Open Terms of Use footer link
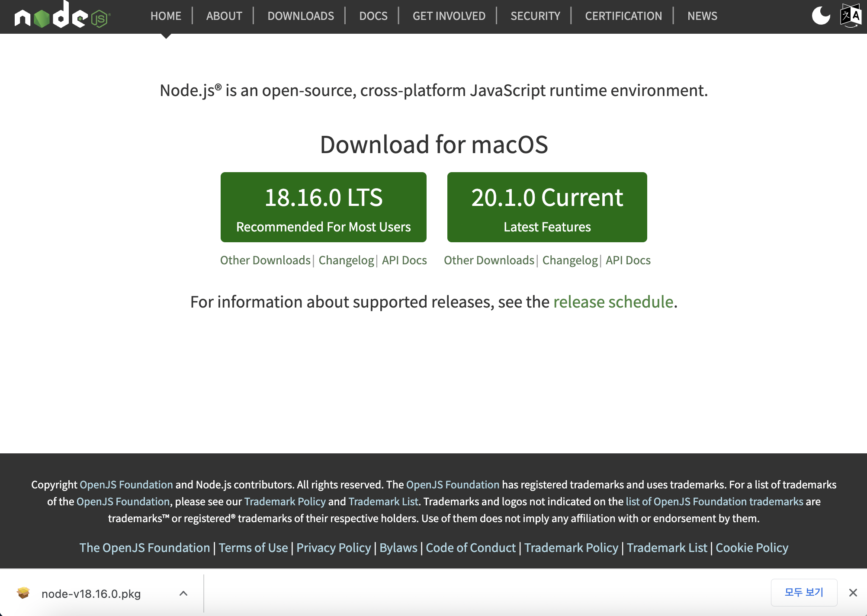This screenshot has height=616, width=867. [x=253, y=548]
